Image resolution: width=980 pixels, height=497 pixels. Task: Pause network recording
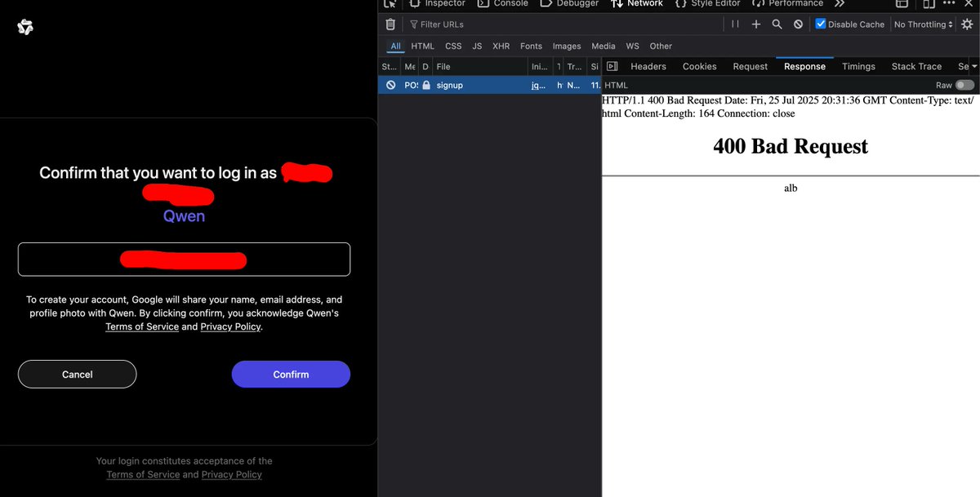click(735, 24)
